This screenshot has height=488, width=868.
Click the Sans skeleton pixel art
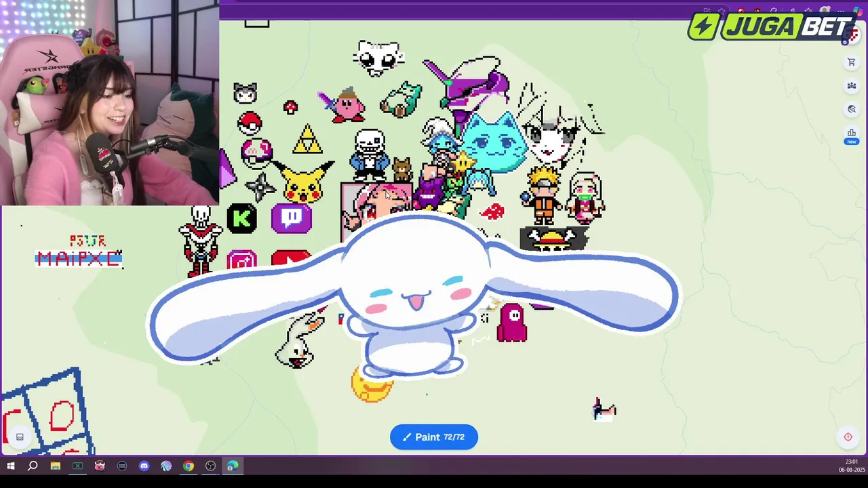(370, 155)
